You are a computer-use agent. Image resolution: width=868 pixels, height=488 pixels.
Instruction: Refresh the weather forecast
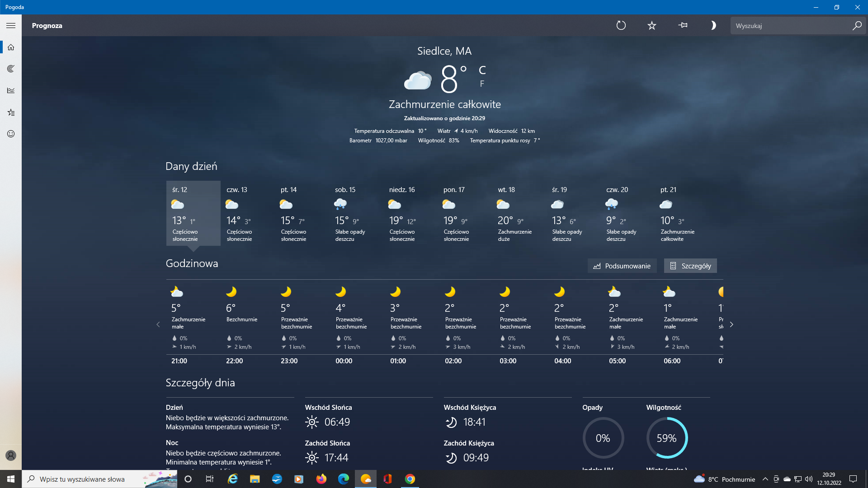pyautogui.click(x=621, y=26)
